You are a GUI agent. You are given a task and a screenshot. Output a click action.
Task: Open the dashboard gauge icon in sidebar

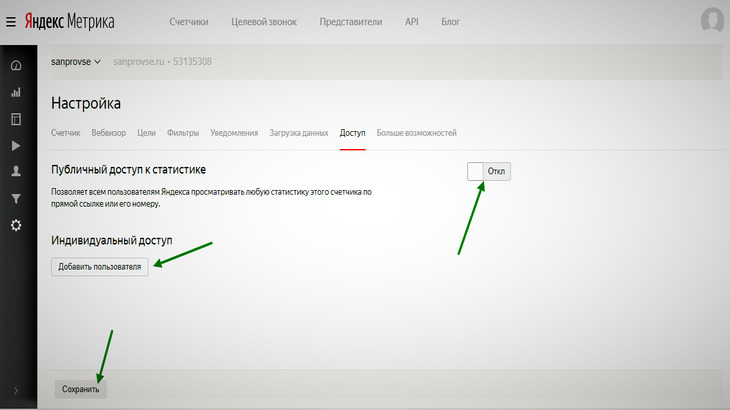(x=16, y=66)
